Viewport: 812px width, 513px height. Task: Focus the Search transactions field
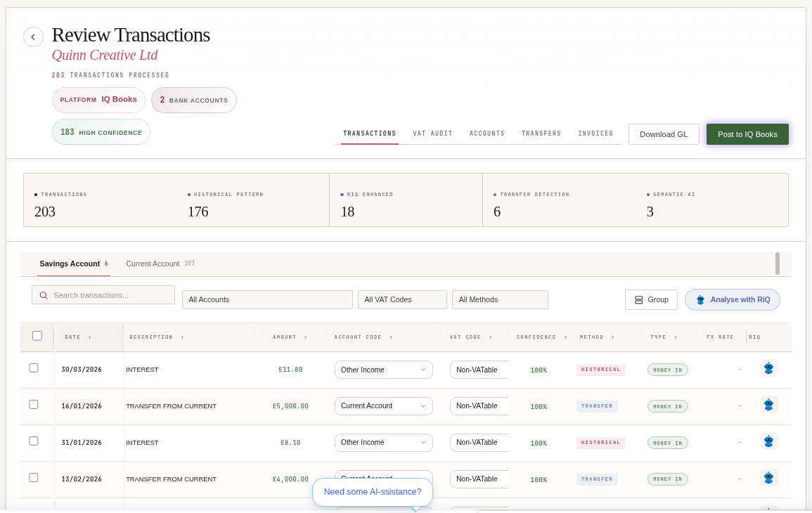pos(103,295)
